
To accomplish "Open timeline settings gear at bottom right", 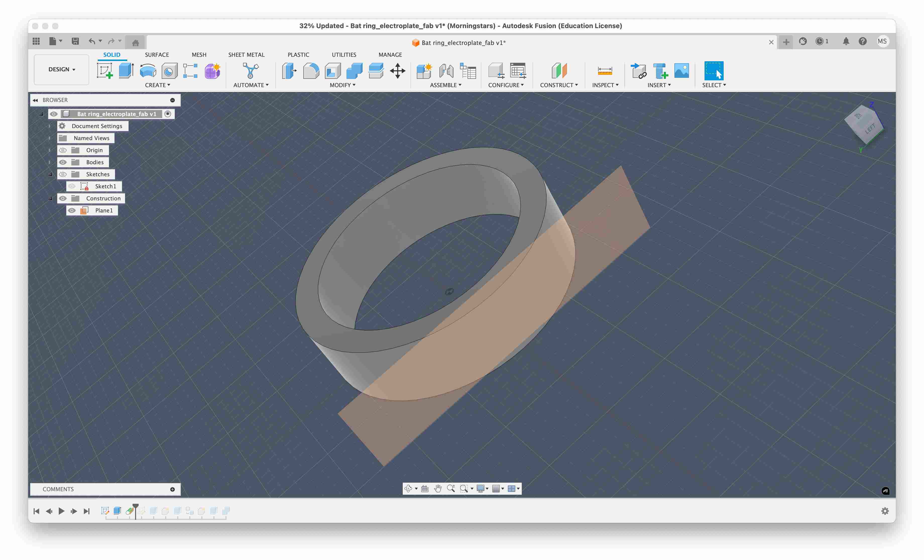I will point(885,511).
